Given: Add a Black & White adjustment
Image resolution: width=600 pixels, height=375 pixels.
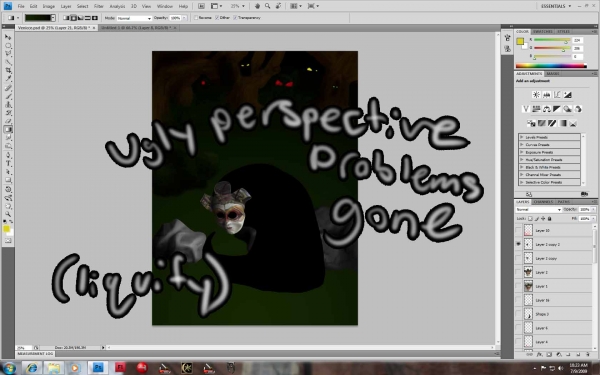Looking at the screenshot, I should click(557, 109).
